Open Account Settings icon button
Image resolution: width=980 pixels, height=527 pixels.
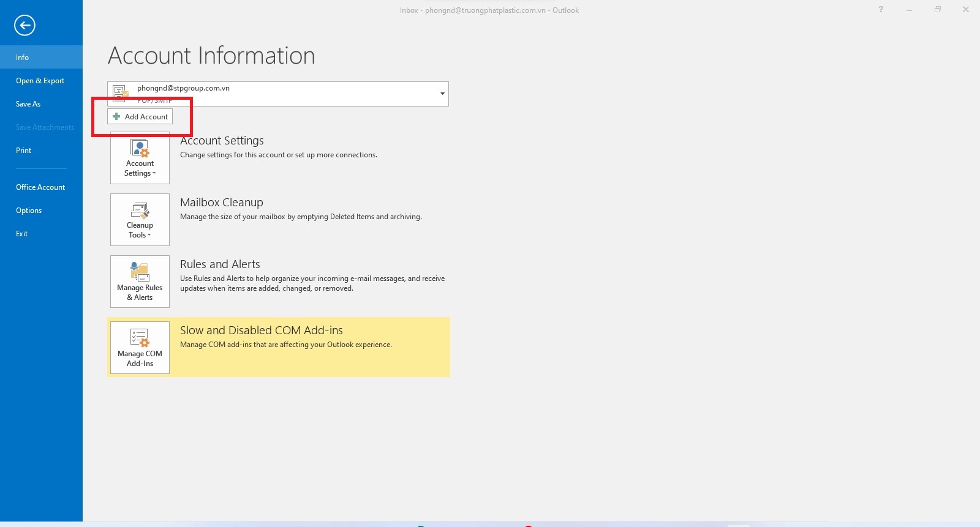tap(140, 158)
